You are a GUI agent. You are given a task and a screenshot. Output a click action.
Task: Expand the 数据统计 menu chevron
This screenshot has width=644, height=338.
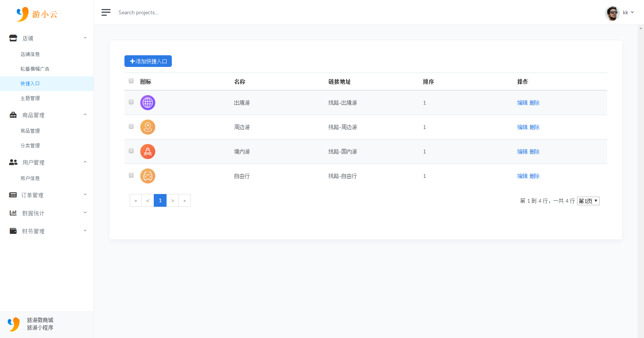click(x=85, y=212)
